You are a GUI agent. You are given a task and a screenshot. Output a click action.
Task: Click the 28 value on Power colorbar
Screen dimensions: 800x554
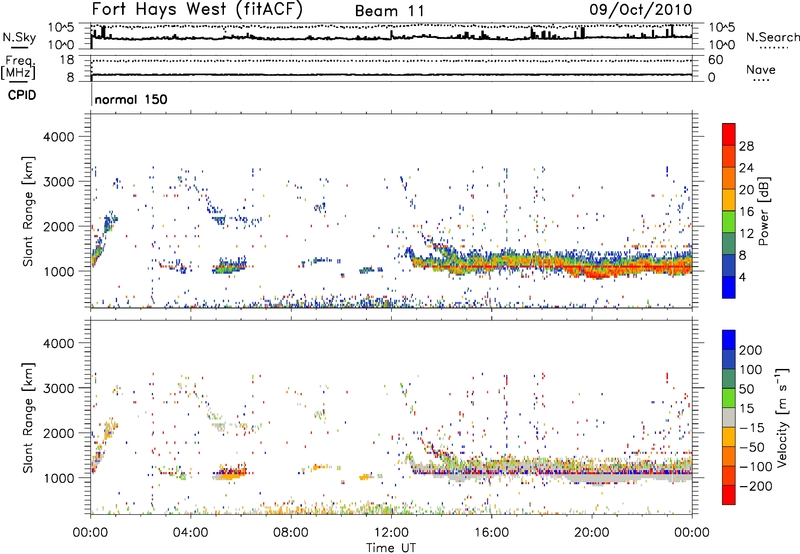[x=746, y=146]
